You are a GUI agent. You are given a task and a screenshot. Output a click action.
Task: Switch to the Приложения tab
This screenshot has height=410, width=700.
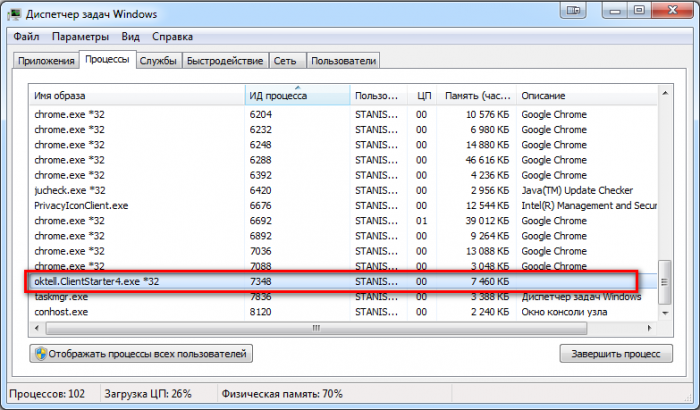click(45, 61)
